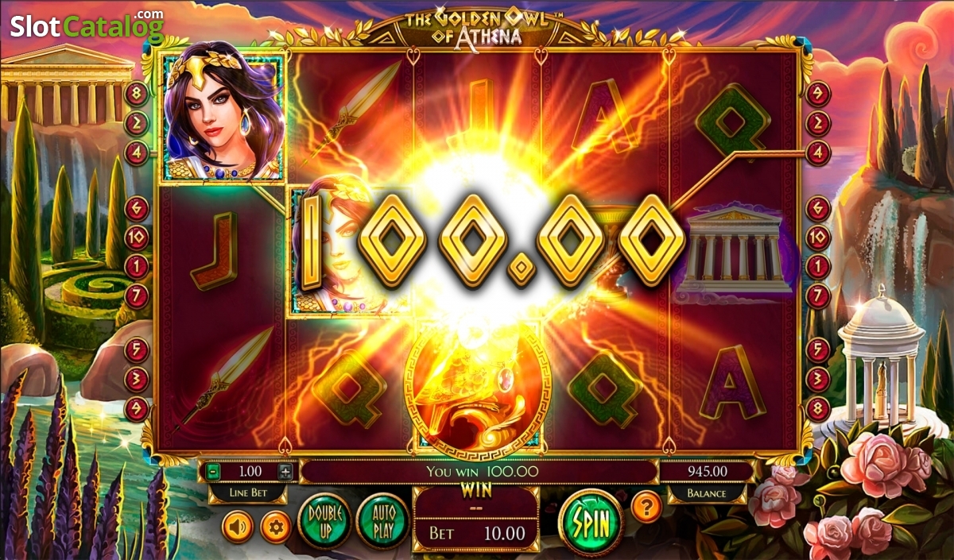954x560 pixels.
Task: Decrease line bet with minus button
Action: tap(212, 471)
